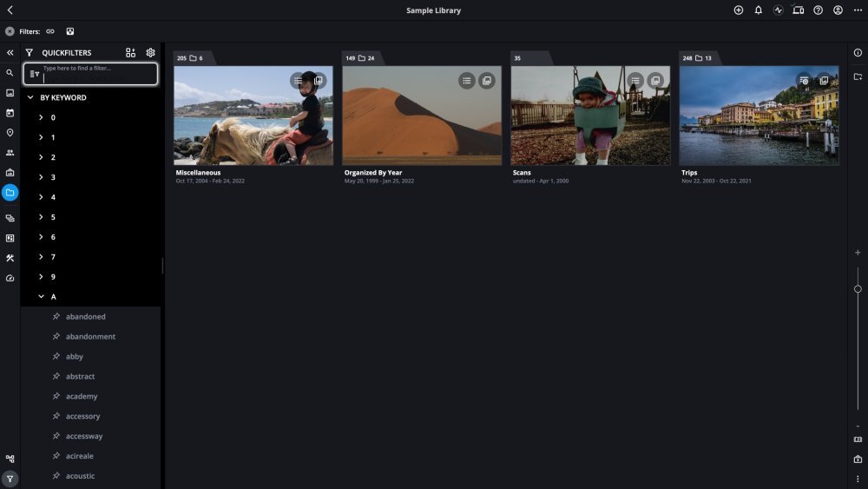Collapse the BY KEYWORD section
The width and height of the screenshot is (868, 489).
tap(30, 98)
